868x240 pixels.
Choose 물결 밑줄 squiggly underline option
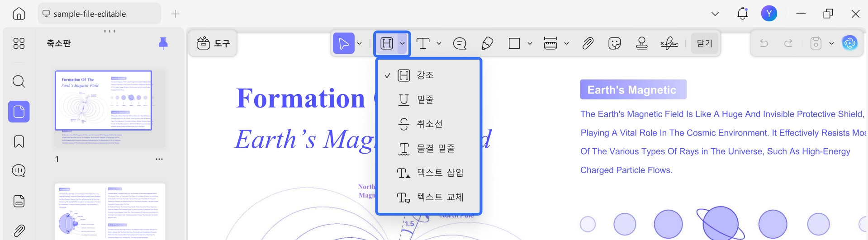pyautogui.click(x=428, y=148)
